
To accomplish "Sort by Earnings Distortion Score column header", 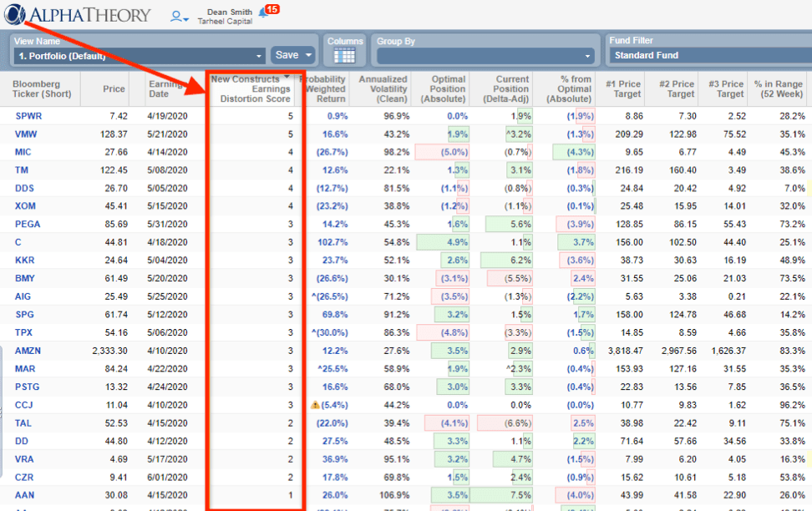I will (x=251, y=89).
